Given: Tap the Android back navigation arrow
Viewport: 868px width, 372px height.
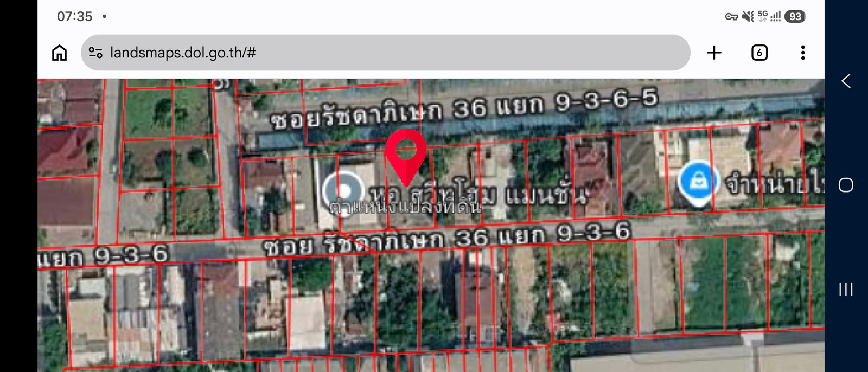Looking at the screenshot, I should (846, 81).
